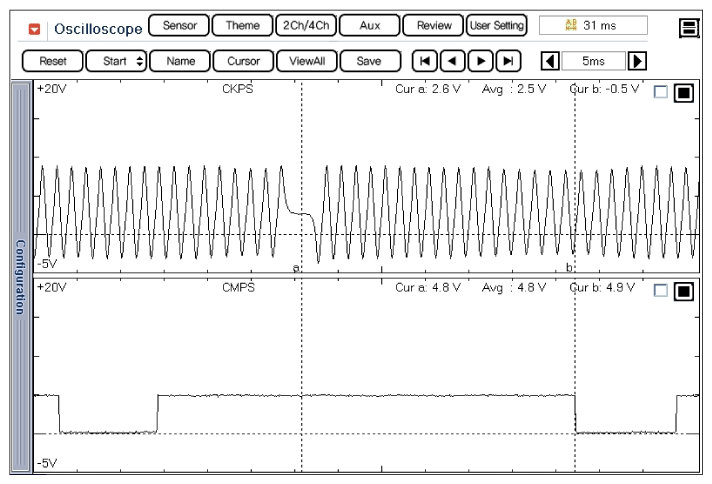Click the CKPS -5V scale label
This screenshot has width=712, height=484.
47,264
